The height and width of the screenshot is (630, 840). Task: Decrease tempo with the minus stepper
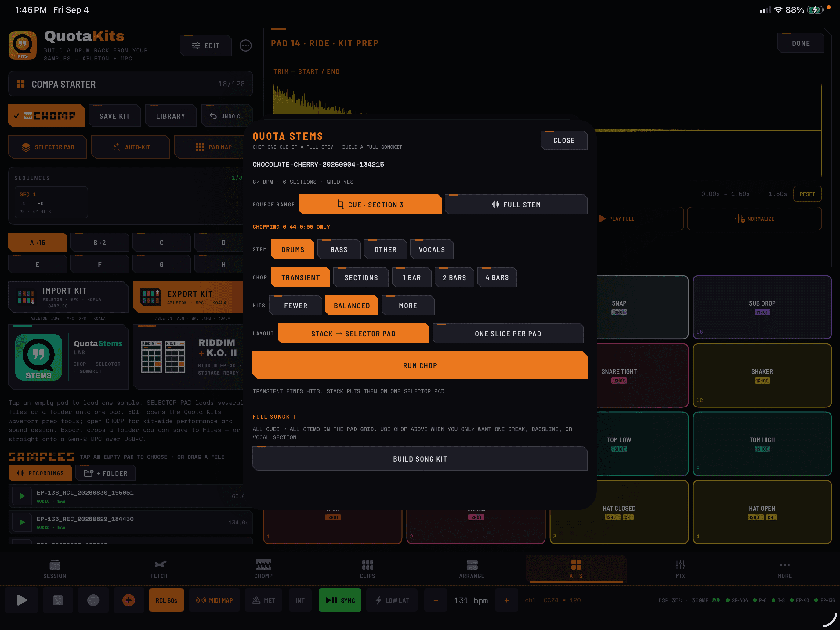pos(436,600)
